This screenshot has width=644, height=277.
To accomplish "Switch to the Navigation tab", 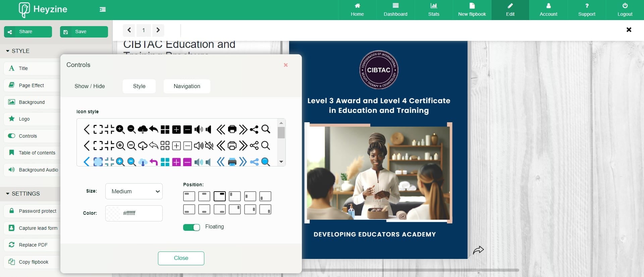I will (187, 86).
